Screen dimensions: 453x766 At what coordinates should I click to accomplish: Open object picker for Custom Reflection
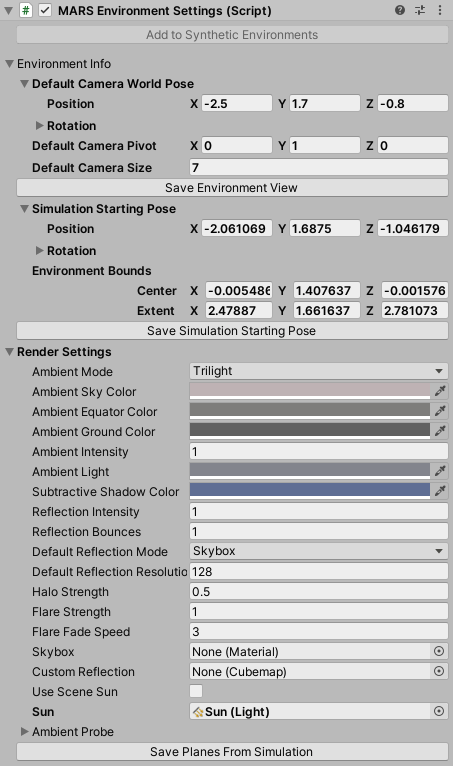439,671
